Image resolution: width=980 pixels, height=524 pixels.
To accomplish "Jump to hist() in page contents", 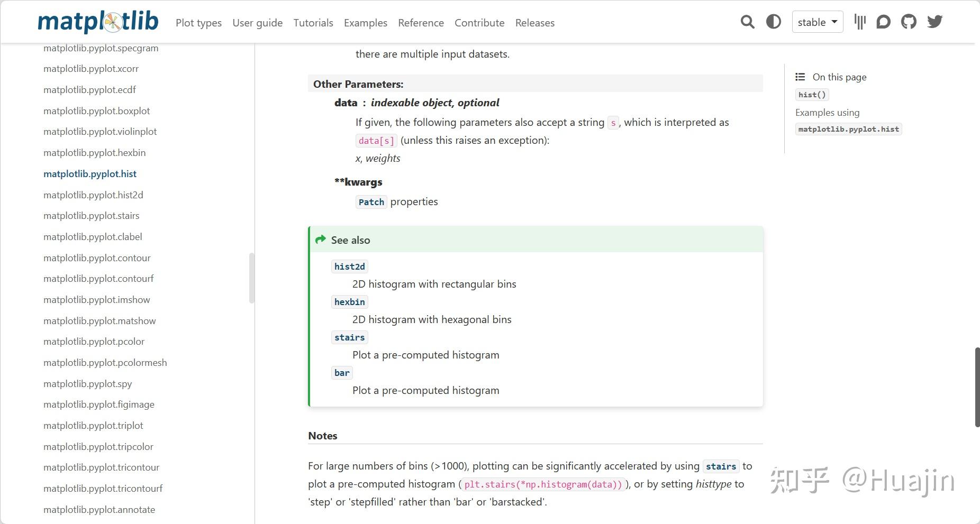I will click(x=812, y=95).
